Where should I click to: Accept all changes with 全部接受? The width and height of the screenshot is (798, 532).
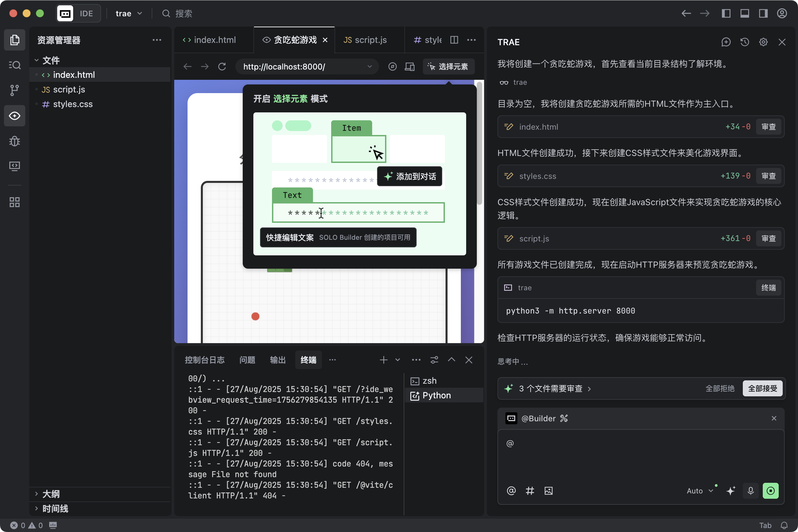762,388
